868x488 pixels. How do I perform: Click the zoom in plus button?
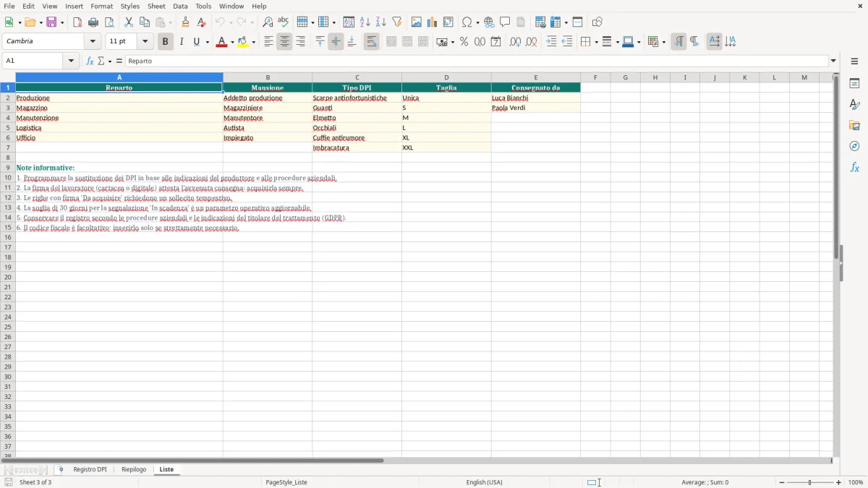coord(839,482)
